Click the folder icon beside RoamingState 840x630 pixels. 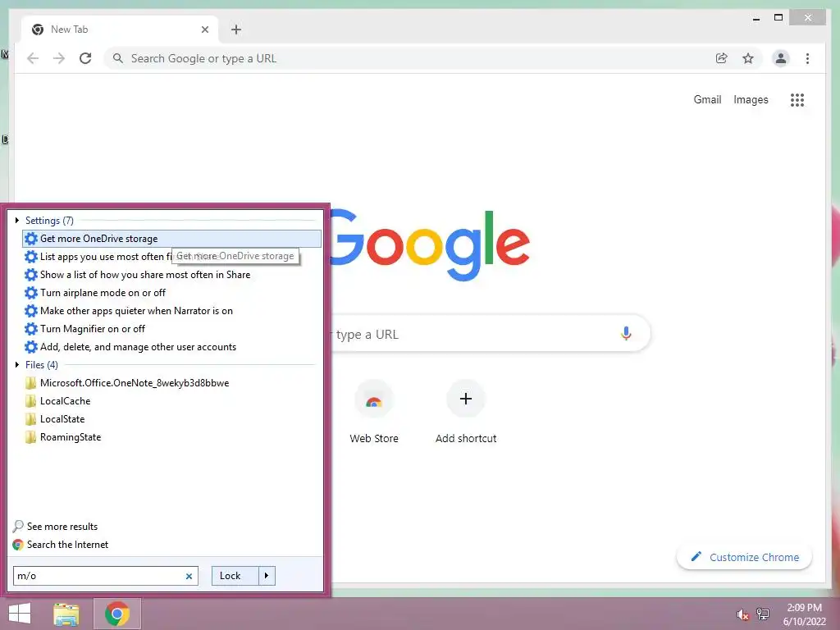coord(30,437)
